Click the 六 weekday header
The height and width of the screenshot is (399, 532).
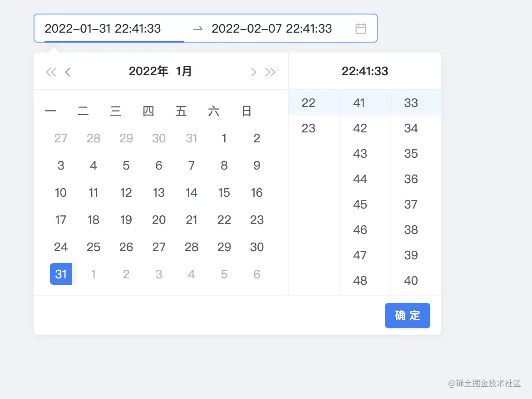tap(213, 111)
